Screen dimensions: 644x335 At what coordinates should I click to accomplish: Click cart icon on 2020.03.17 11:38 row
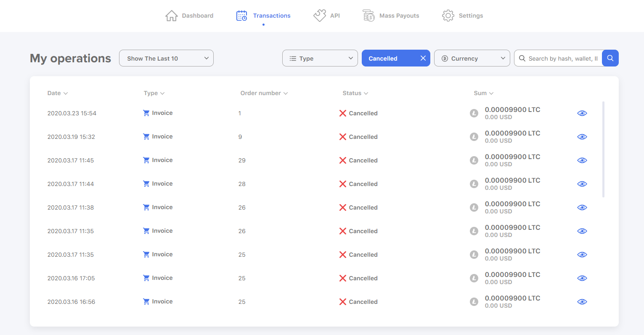[x=146, y=207]
